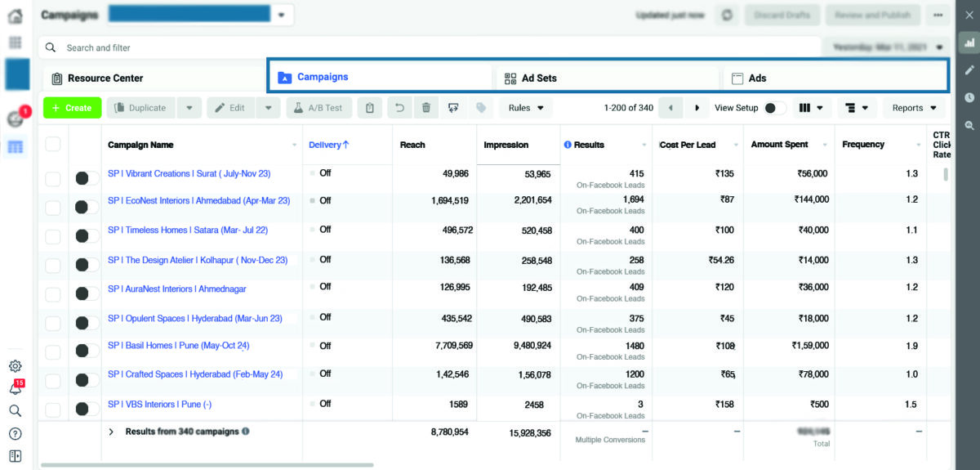Image resolution: width=980 pixels, height=470 pixels.
Task: Open the Duplicate options dropdown arrow
Action: coord(189,108)
